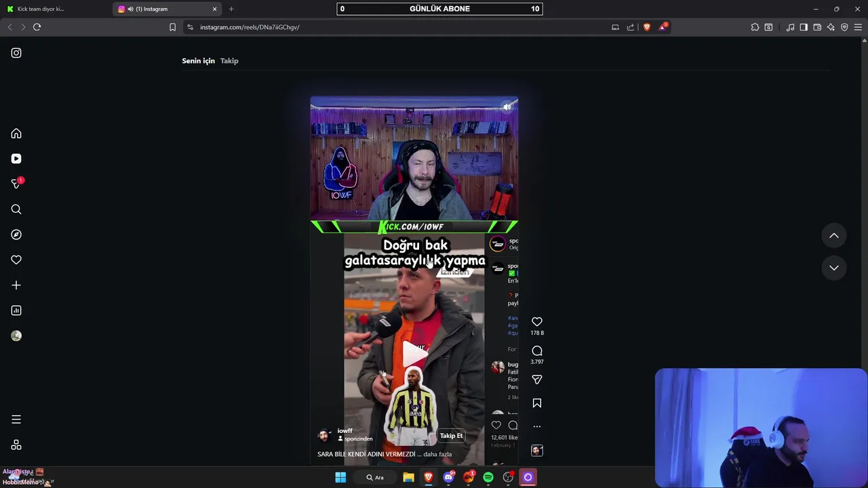Save the reel with bookmark icon
This screenshot has width=868, height=488.
point(537,403)
